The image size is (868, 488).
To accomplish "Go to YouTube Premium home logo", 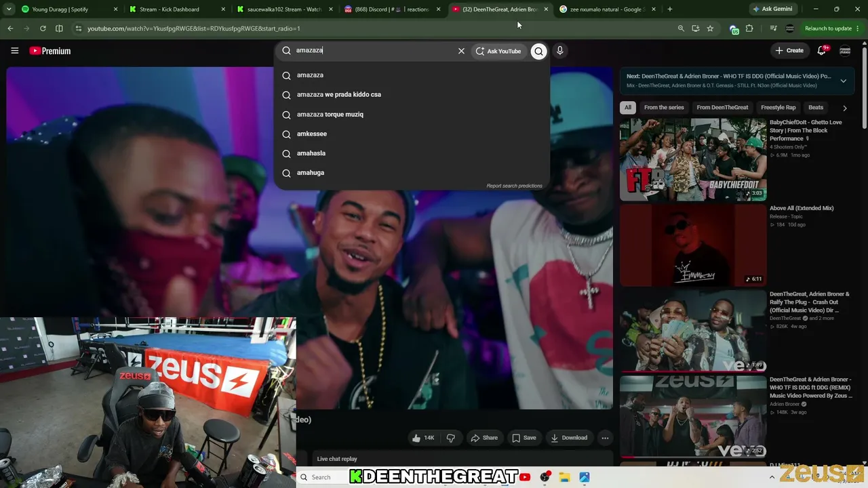I will 50,51.
